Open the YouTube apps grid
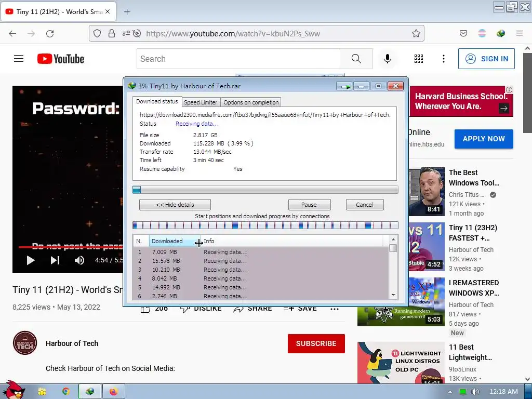The image size is (532, 399). pos(419,59)
